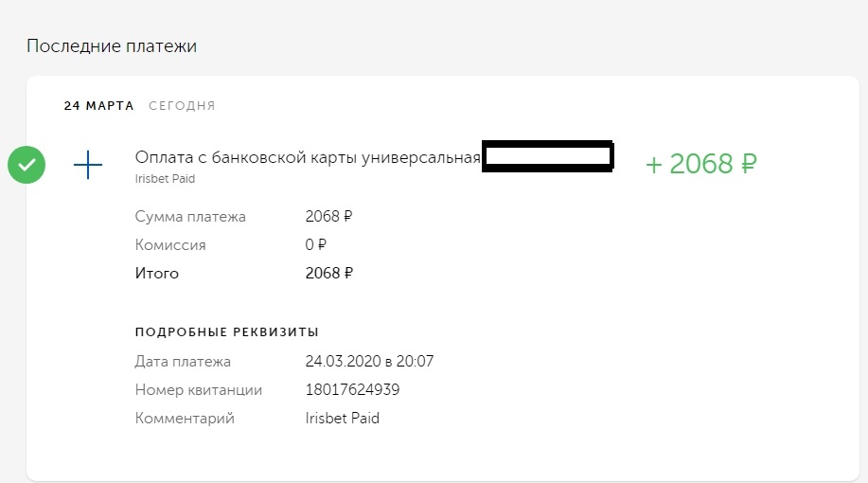Screen dimensions: 868x483
Task: Click the green + 2068 ₽ amount
Action: pos(701,164)
